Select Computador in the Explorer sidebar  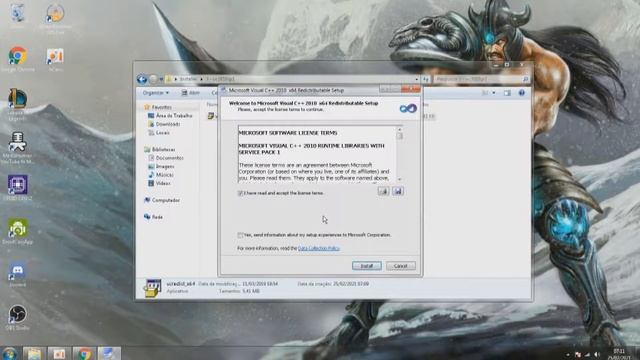(162, 200)
